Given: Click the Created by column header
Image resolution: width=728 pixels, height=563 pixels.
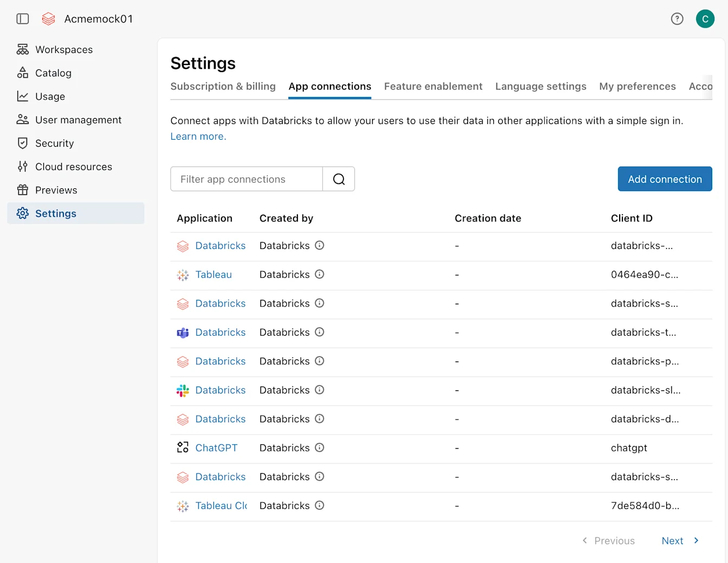Looking at the screenshot, I should click(x=286, y=218).
